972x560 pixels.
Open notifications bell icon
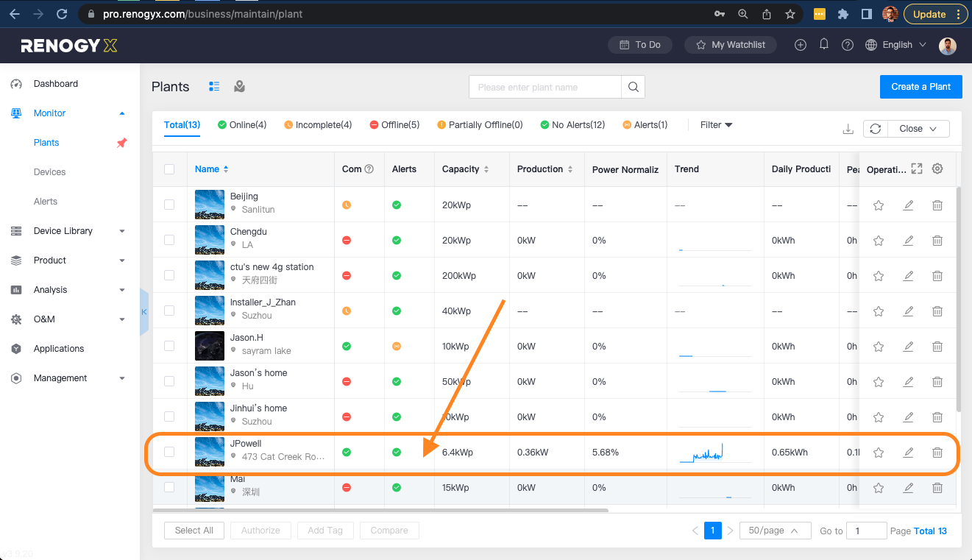(824, 44)
